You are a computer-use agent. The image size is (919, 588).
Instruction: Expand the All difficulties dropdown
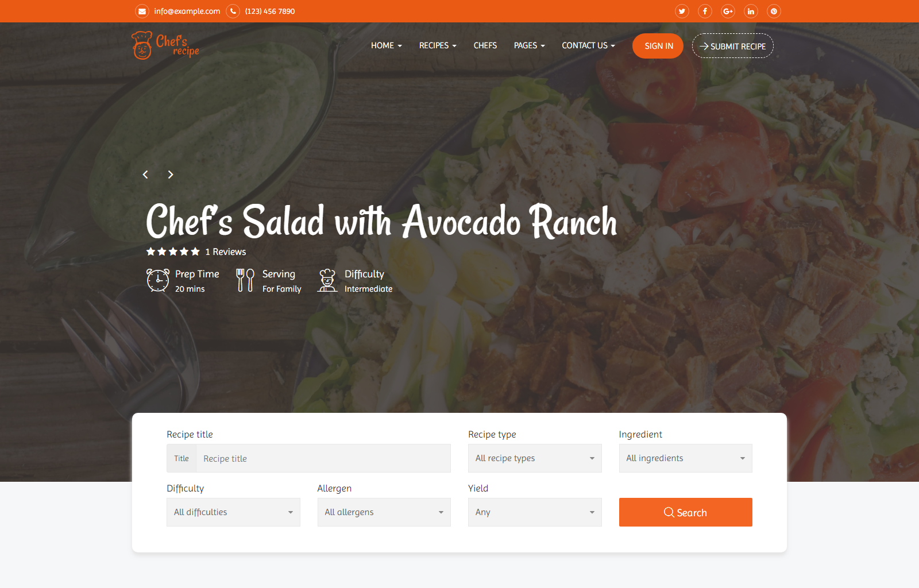click(x=233, y=512)
